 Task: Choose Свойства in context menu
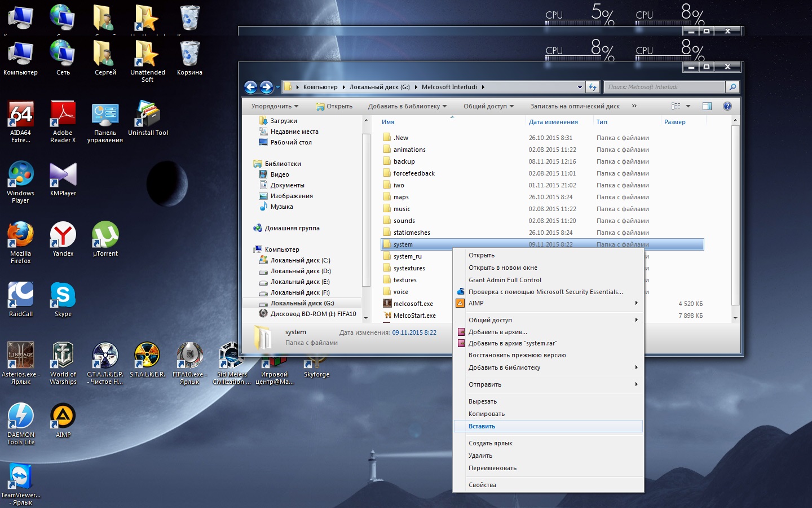[x=483, y=485]
